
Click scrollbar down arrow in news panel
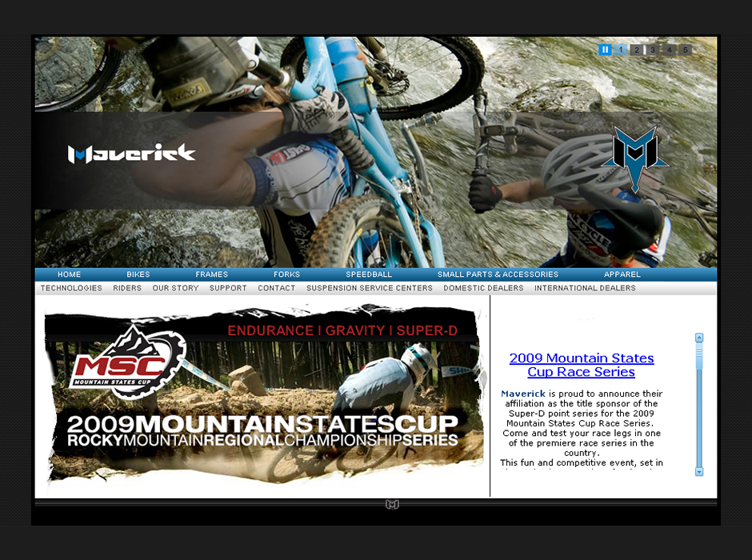[x=699, y=471]
